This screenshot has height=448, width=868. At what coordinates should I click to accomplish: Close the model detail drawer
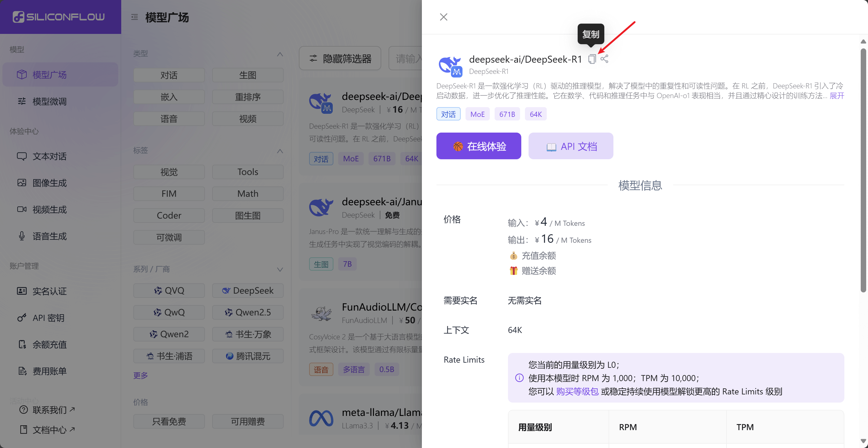point(443,17)
